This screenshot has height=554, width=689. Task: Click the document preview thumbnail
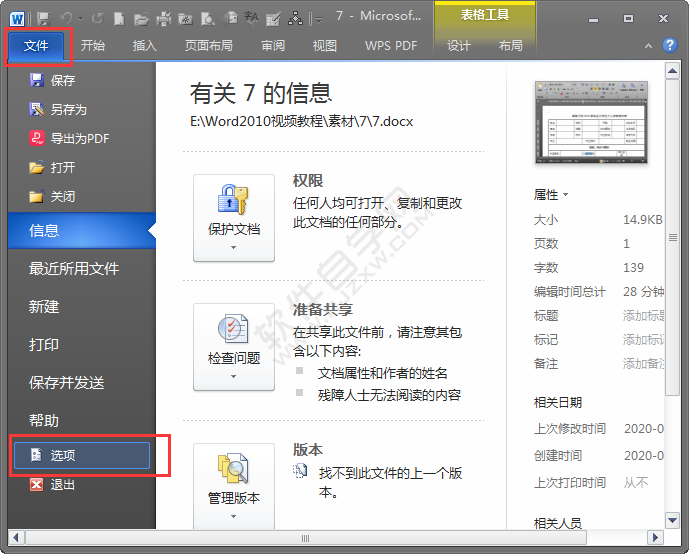pyautogui.click(x=591, y=123)
